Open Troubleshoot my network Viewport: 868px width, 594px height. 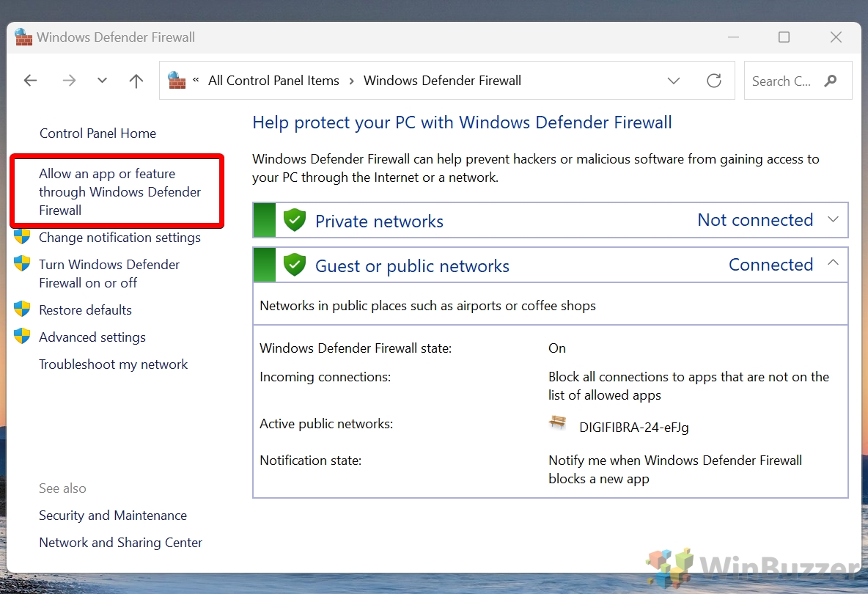[x=113, y=364]
